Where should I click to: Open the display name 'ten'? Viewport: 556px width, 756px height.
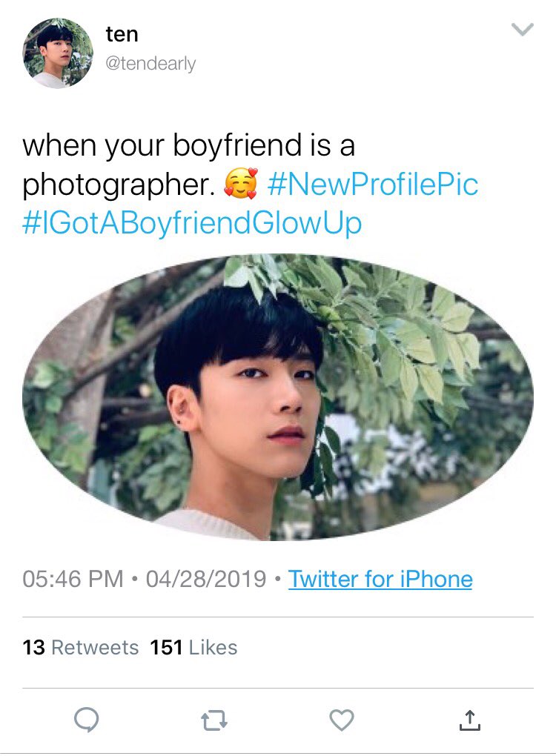click(122, 34)
